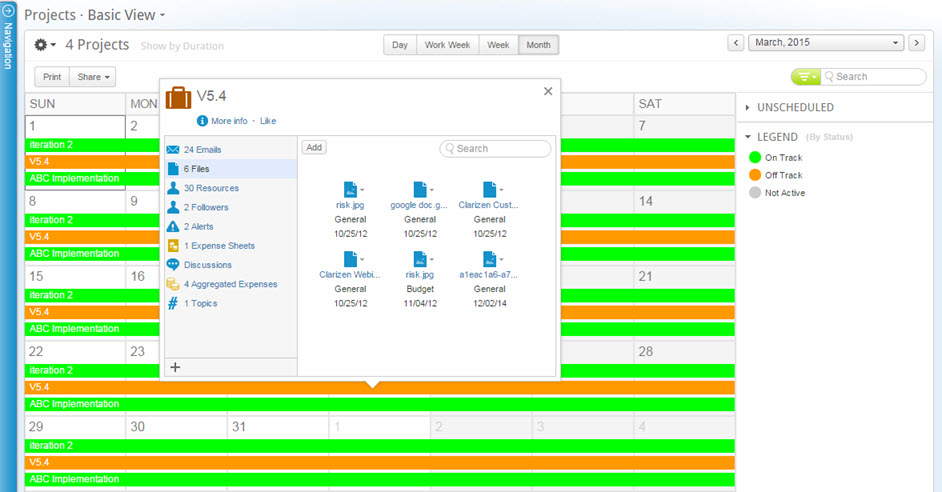Open a1eac1a6-a7... file dropdown arrow

(502, 260)
